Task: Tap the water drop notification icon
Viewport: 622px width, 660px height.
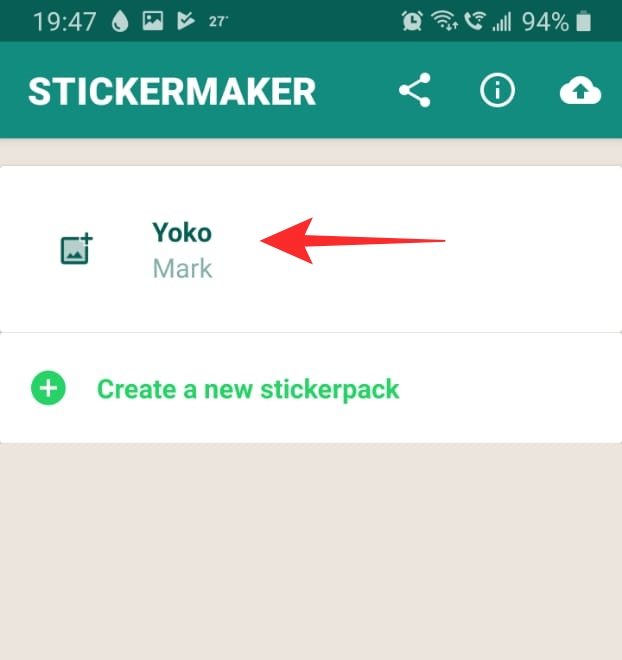Action: point(120,21)
